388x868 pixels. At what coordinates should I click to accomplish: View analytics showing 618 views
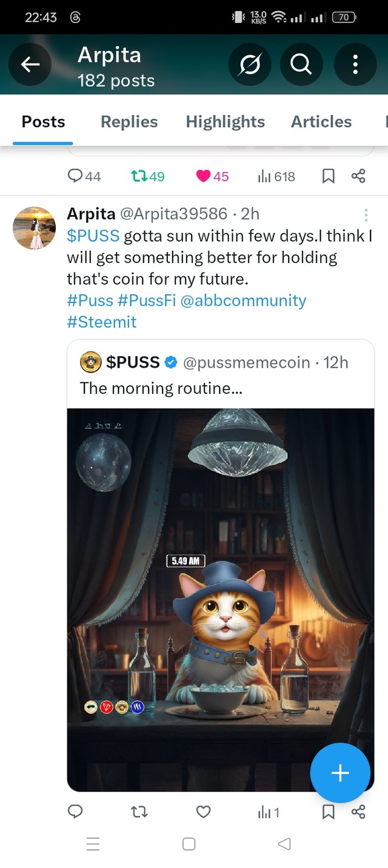click(x=264, y=176)
